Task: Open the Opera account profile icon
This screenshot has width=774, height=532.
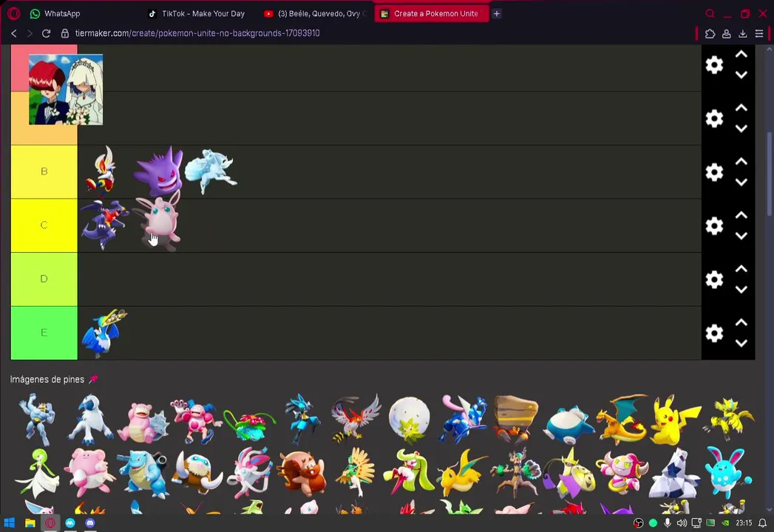Action: click(x=727, y=33)
